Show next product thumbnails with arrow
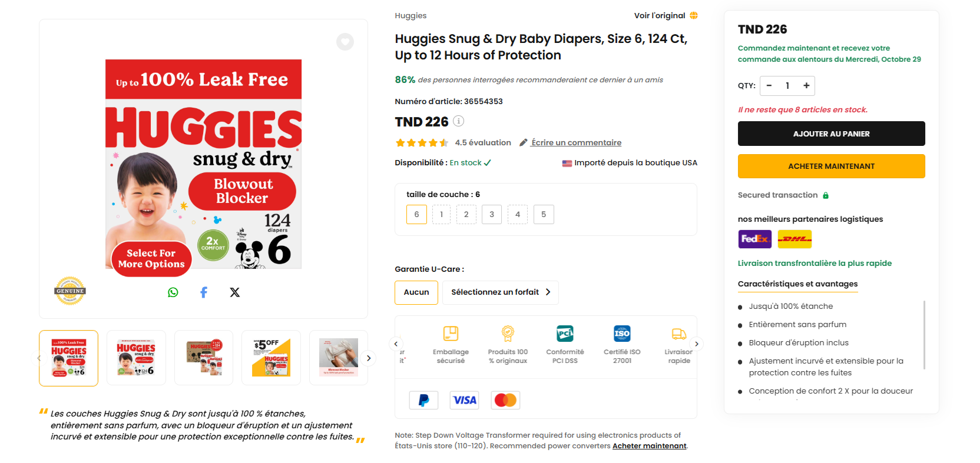The width and height of the screenshot is (980, 463). click(369, 358)
